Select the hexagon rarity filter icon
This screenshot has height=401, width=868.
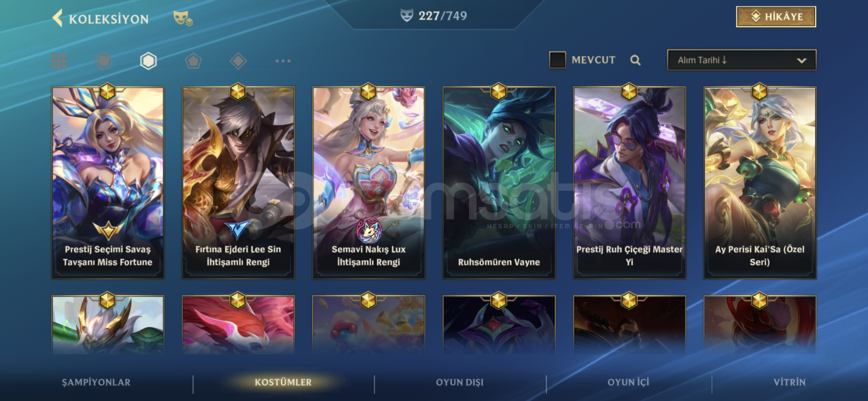point(148,61)
